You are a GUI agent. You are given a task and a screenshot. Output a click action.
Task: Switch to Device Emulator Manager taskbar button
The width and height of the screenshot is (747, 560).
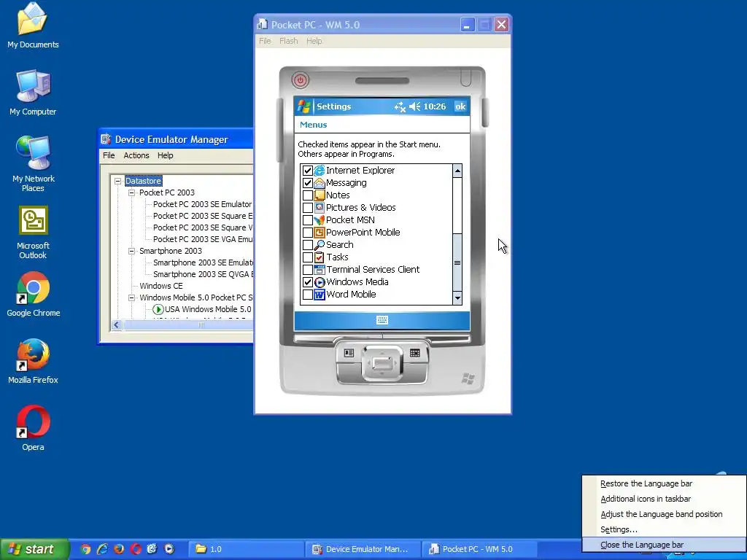click(363, 549)
